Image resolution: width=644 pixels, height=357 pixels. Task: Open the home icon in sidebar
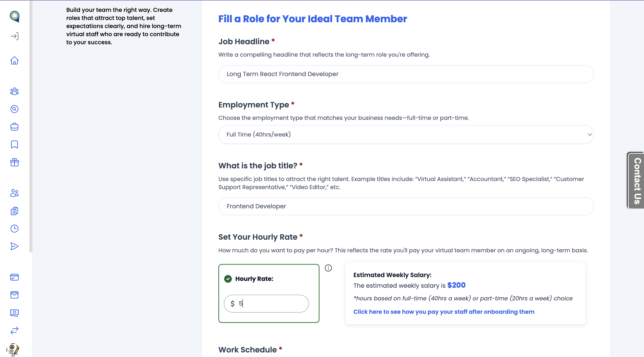pyautogui.click(x=14, y=60)
